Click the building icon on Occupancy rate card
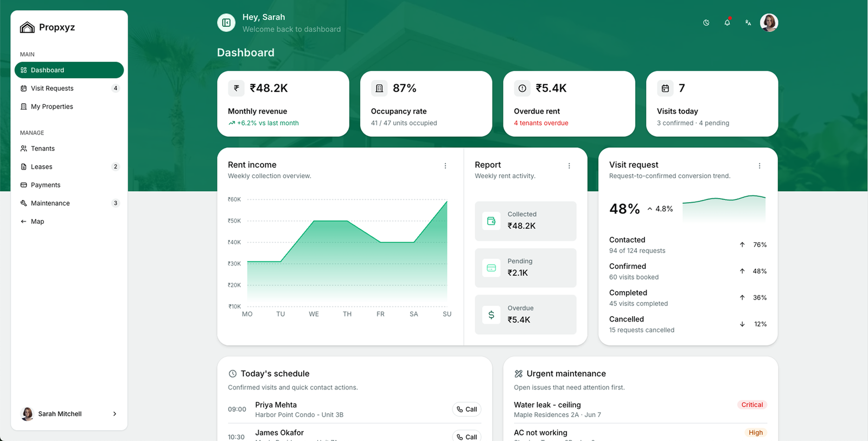This screenshot has height=441, width=868. click(379, 88)
